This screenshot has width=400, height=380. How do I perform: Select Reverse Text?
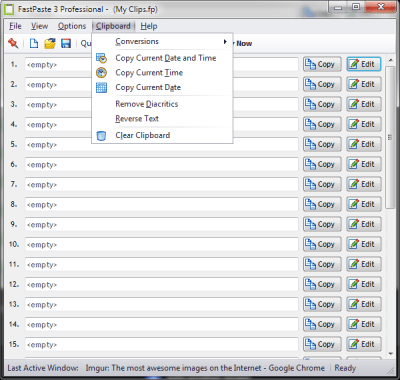(x=162, y=119)
